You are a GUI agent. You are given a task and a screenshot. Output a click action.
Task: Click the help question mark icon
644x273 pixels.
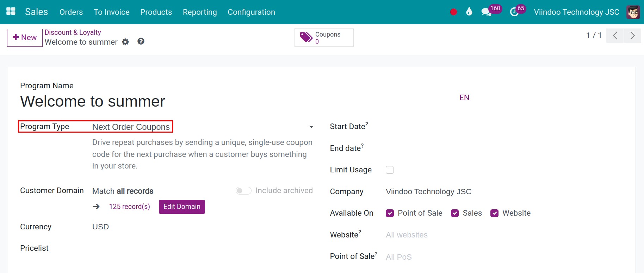(141, 41)
